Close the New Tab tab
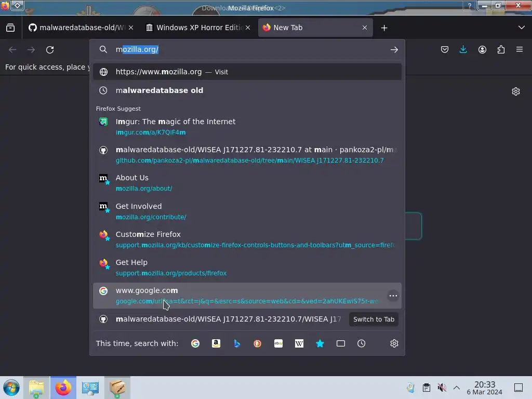The image size is (532, 399). coord(364,28)
